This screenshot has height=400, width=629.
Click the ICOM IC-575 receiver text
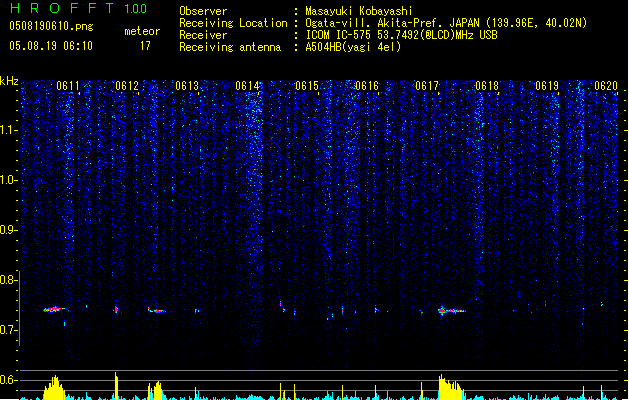pyautogui.click(x=401, y=35)
